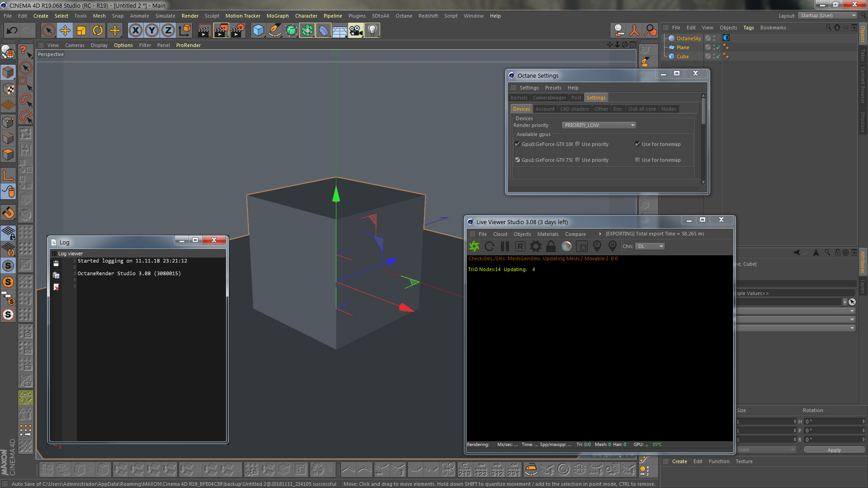This screenshot has height=488, width=868.
Task: Pause rendering in Live Viewer
Action: tap(505, 246)
